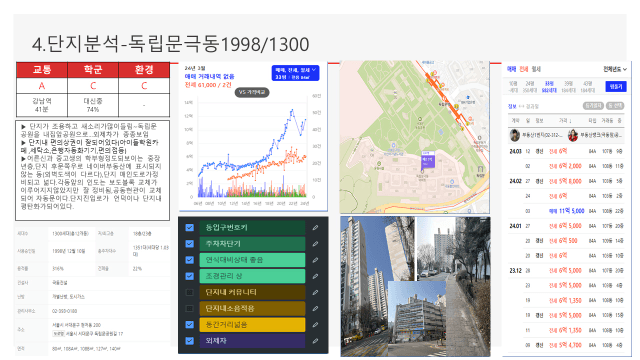
Task: Sort by the 가격 column arrow
Action: 565,121
